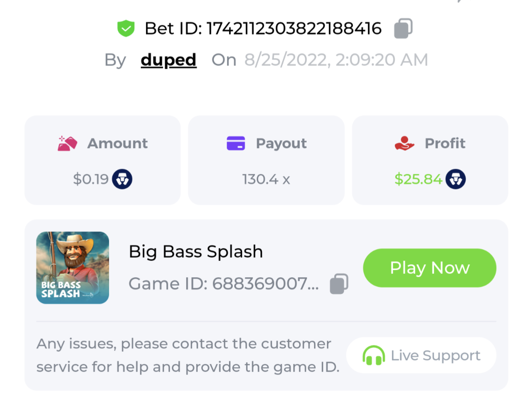Click the Amount card icon
The height and width of the screenshot is (405, 532).
(x=67, y=143)
